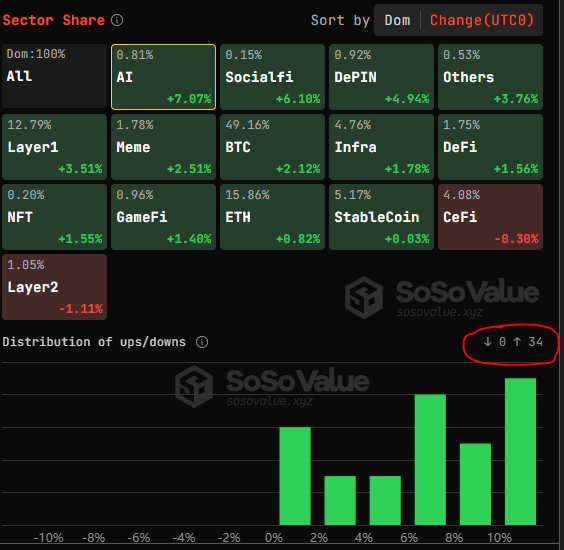Screen dimensions: 564x550
Task: Sort sectors by Dom
Action: coord(397,20)
